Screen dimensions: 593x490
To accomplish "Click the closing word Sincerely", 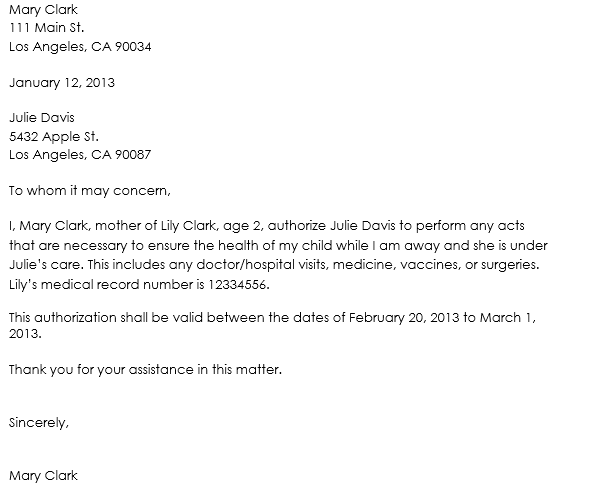I will pos(39,423).
